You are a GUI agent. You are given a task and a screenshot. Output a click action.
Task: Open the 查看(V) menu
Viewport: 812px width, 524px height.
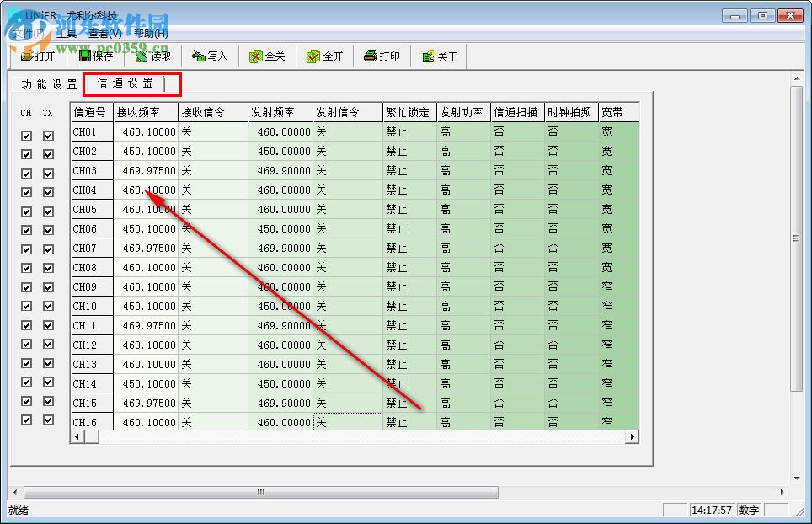click(105, 34)
